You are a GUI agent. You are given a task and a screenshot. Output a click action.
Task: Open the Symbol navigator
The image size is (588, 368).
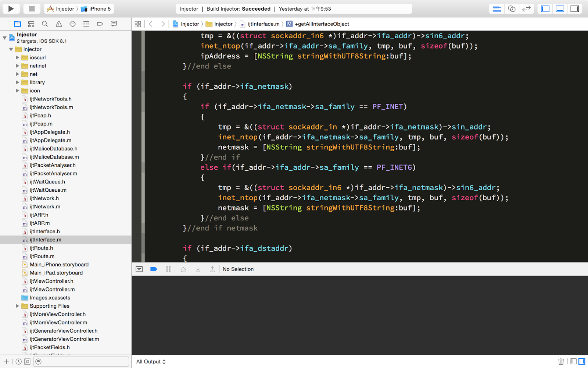[x=31, y=24]
